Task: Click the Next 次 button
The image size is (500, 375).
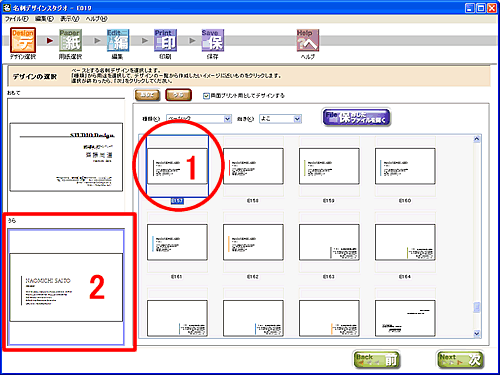Action: click(x=460, y=360)
